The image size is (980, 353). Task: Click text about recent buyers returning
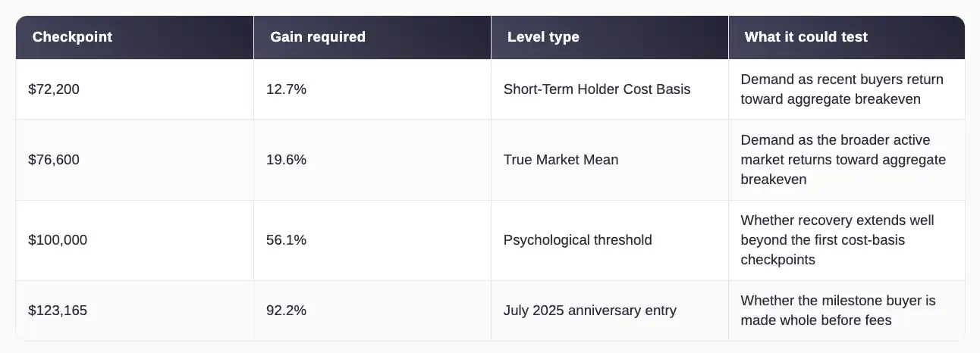842,89
